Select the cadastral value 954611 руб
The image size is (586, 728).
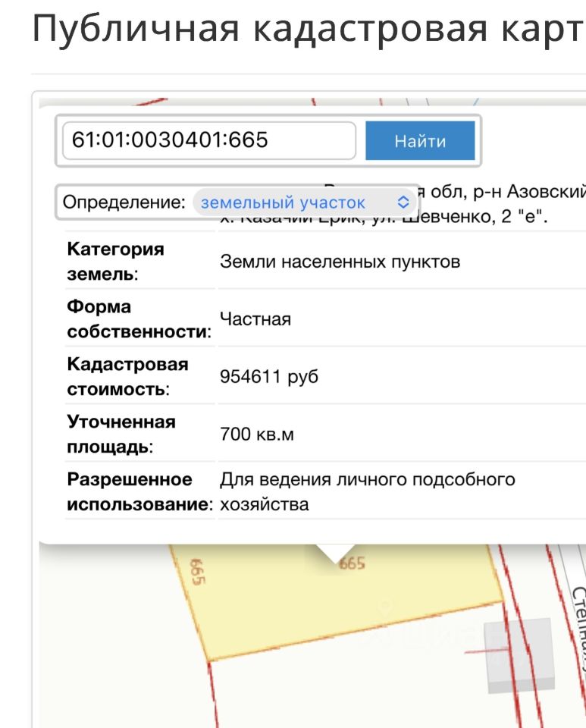pyautogui.click(x=269, y=377)
